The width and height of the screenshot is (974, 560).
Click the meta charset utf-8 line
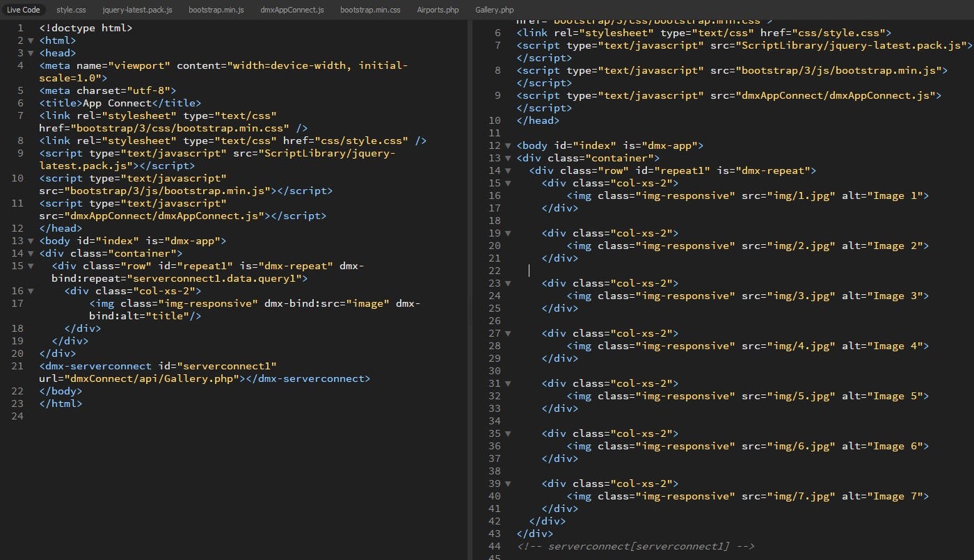(x=108, y=90)
